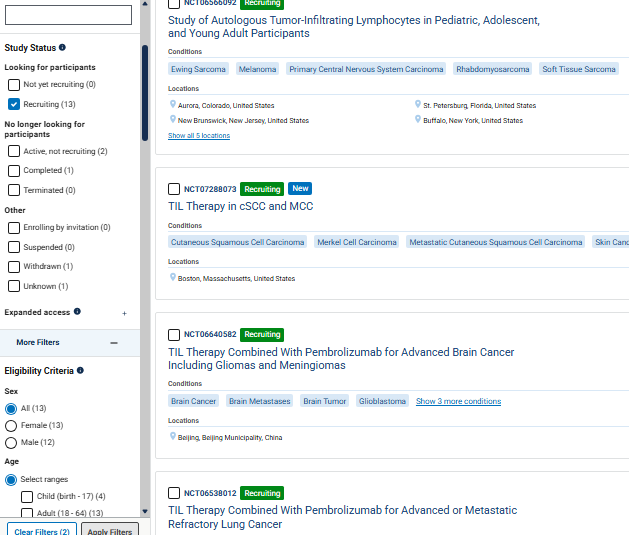Check Unknown (1) filter

point(14,286)
